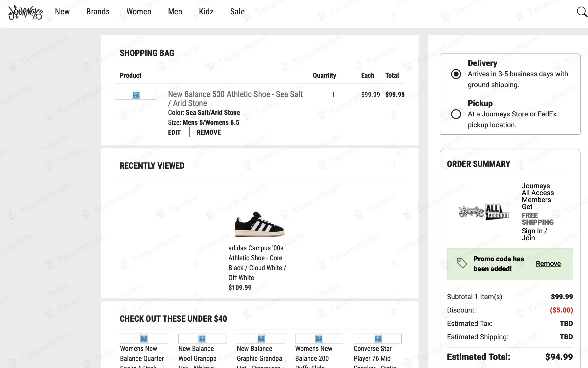Click New Balance Wool Grandpa Hat image
Image resolution: width=588 pixels, height=368 pixels.
click(202, 338)
